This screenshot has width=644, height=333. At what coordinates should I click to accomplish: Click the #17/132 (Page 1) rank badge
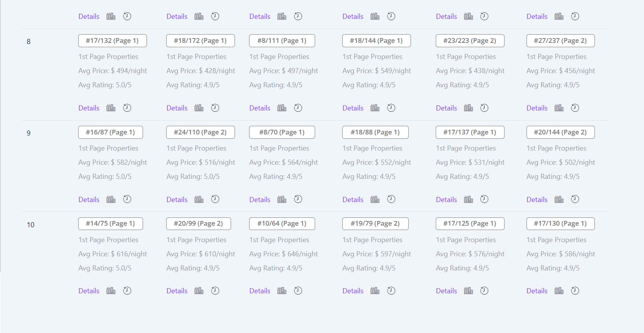point(112,40)
